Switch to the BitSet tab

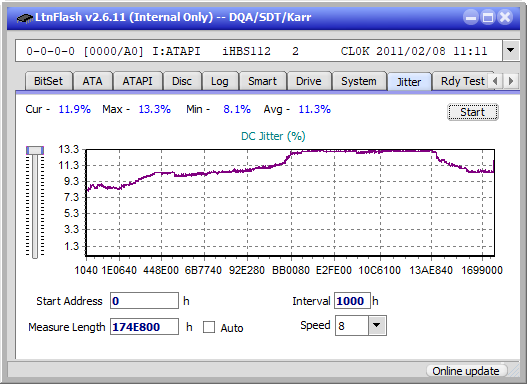pyautogui.click(x=48, y=81)
